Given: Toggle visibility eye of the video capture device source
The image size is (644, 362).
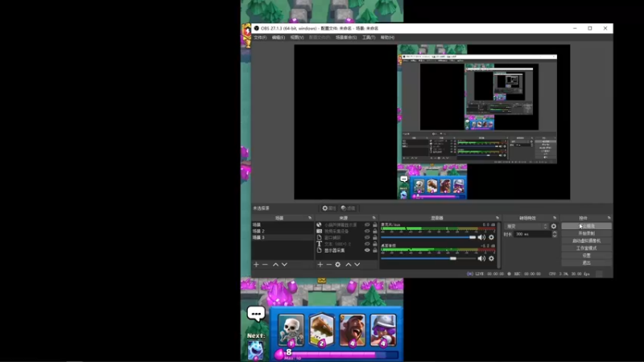Looking at the screenshot, I should point(367,231).
